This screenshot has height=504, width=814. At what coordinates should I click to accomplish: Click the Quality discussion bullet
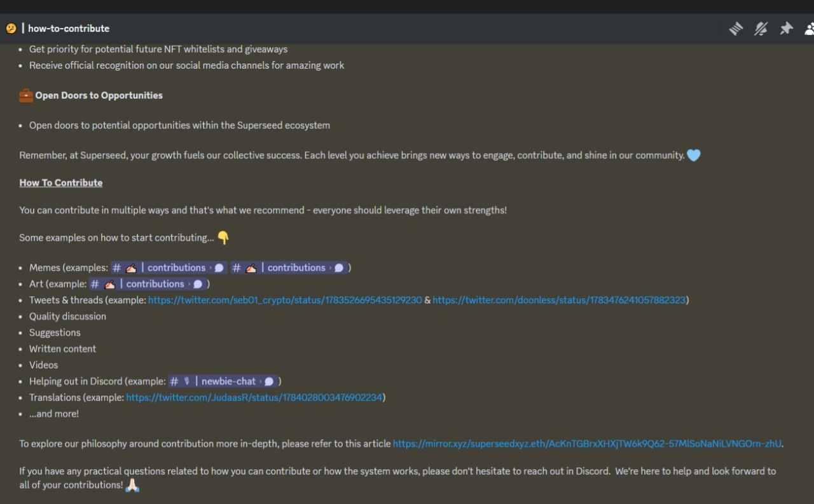point(67,317)
